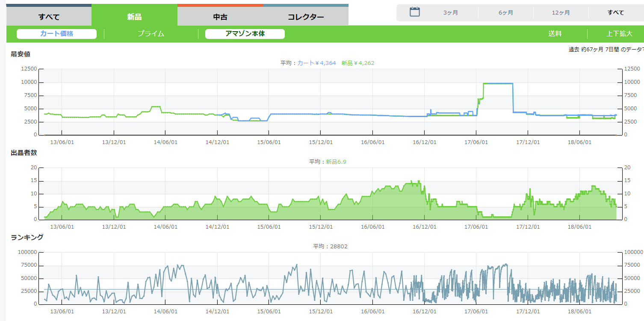Toggle the カート価格 filter
This screenshot has height=321, width=644.
click(x=56, y=34)
